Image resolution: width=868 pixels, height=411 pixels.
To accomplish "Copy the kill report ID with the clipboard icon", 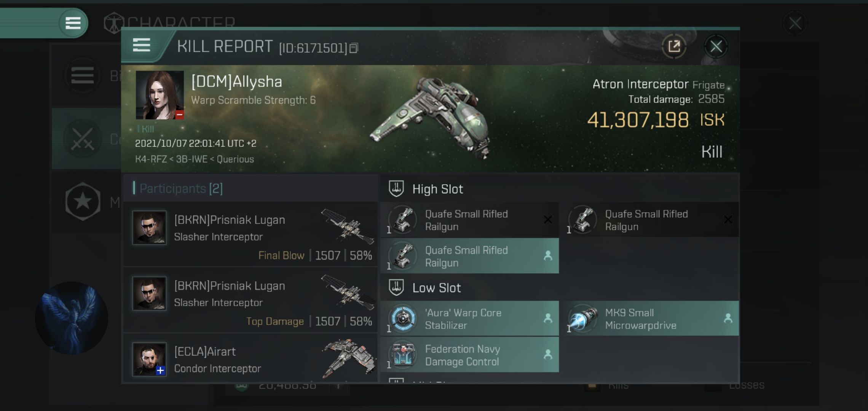I will [354, 48].
